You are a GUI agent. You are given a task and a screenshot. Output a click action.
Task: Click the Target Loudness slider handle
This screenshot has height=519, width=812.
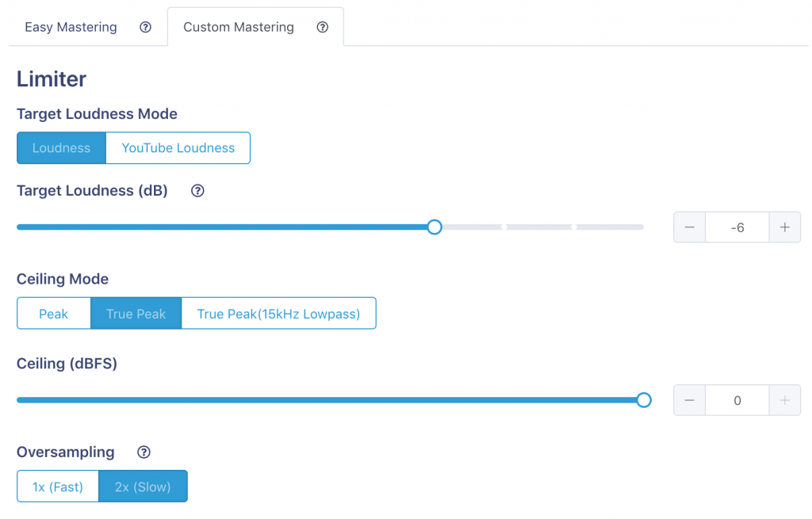(x=435, y=227)
